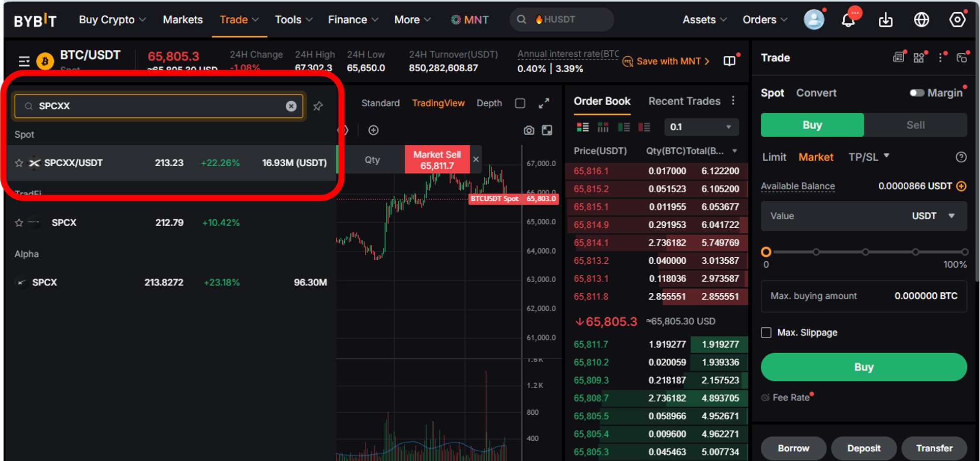Open the 0.1 price grouping dropdown
This screenshot has width=980, height=461.
pos(701,127)
